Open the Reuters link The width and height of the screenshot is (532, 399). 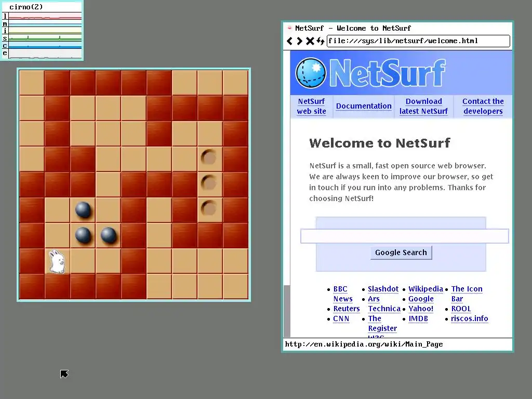tap(347, 309)
